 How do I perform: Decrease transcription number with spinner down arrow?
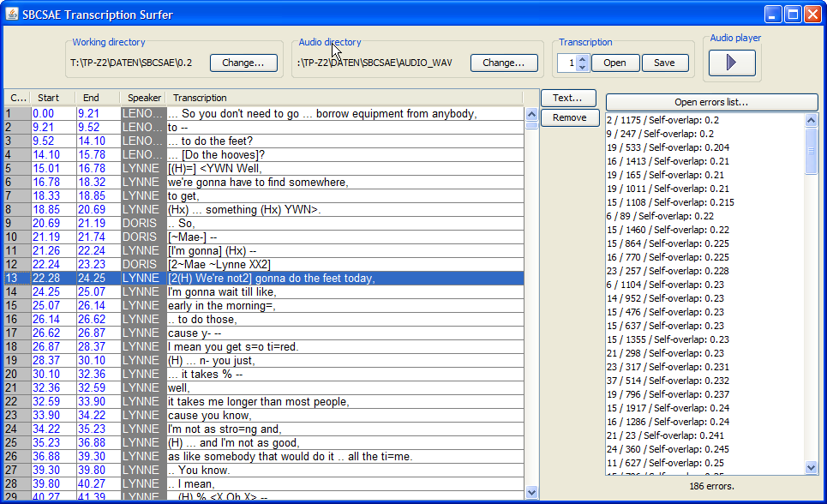click(x=582, y=67)
